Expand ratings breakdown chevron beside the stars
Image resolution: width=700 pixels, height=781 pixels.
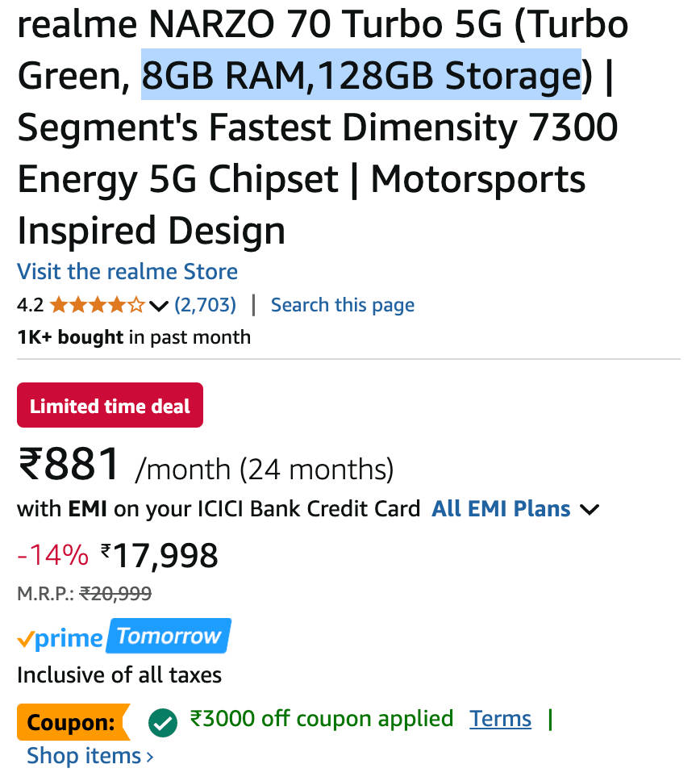click(159, 306)
